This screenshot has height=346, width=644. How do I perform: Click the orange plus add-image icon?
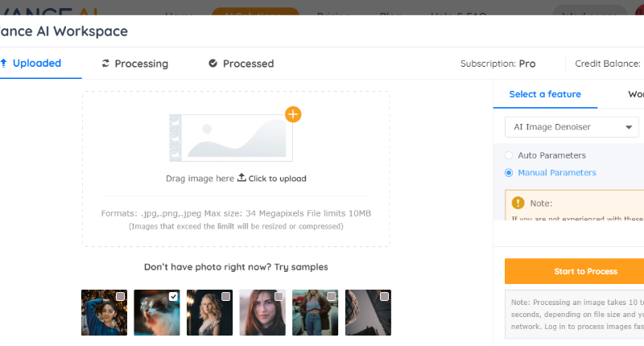pyautogui.click(x=293, y=114)
